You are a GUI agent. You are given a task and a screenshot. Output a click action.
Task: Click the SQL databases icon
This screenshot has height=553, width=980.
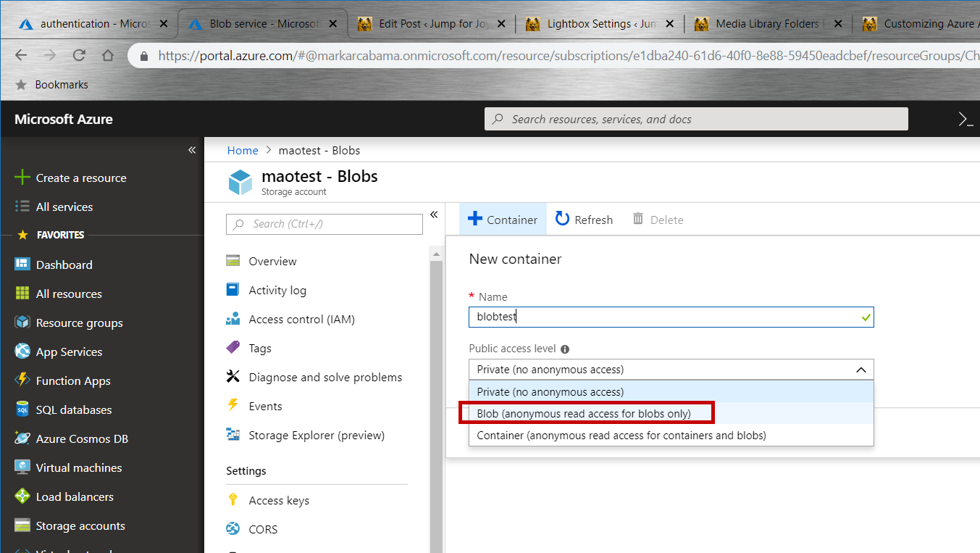point(22,409)
